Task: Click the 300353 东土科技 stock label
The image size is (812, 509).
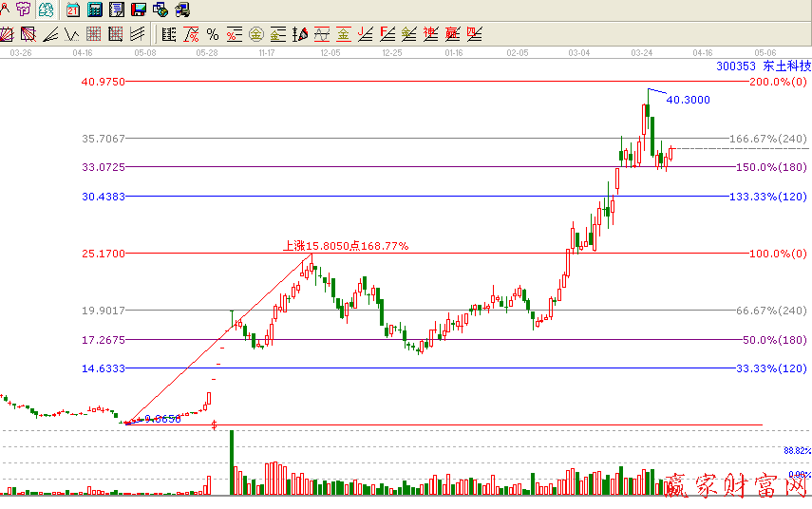Action: [764, 66]
